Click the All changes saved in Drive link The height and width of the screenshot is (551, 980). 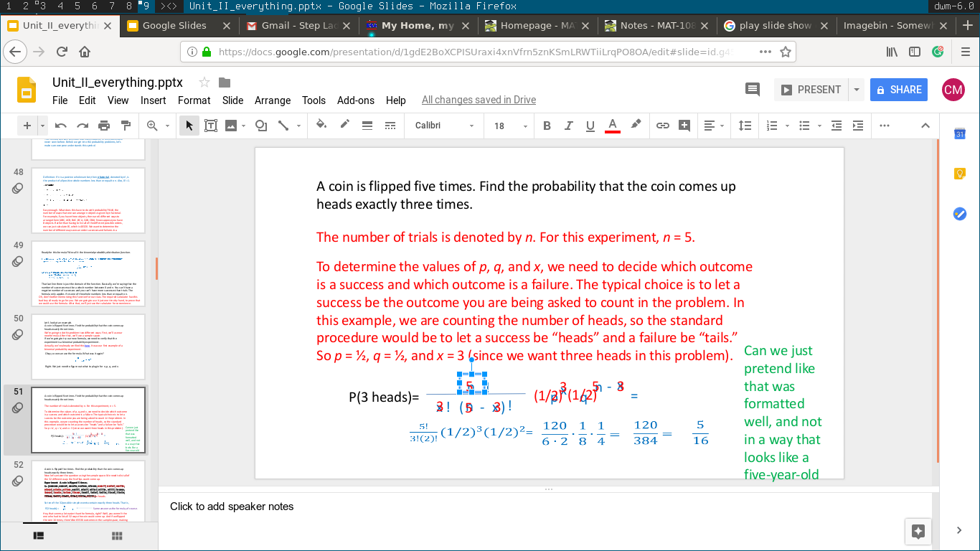[x=479, y=100]
